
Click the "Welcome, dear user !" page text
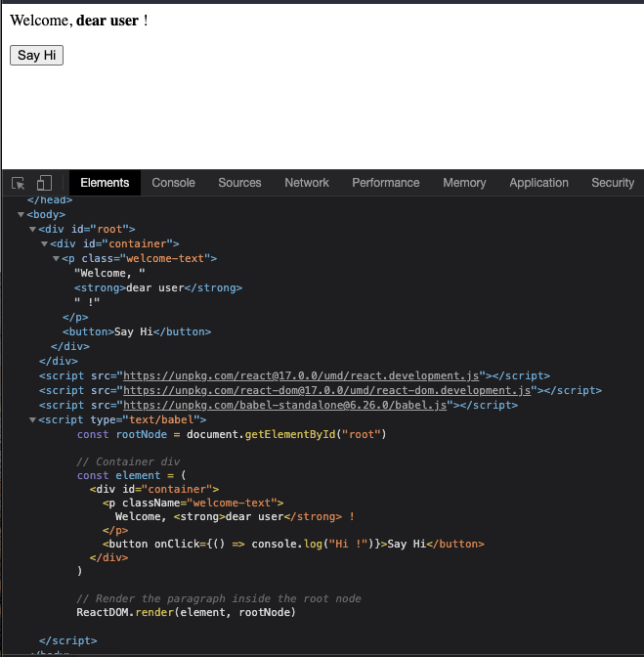coord(79,21)
